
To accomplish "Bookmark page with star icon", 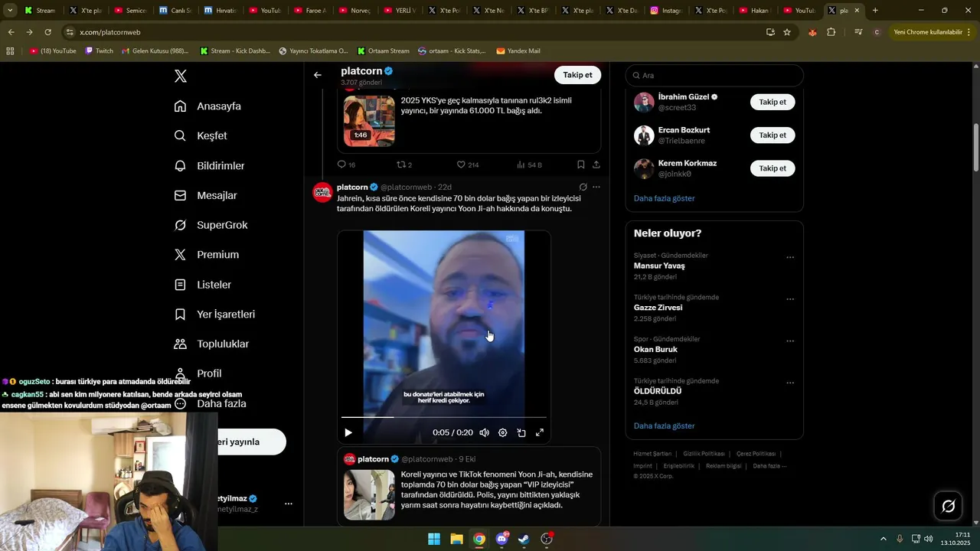I will click(787, 32).
